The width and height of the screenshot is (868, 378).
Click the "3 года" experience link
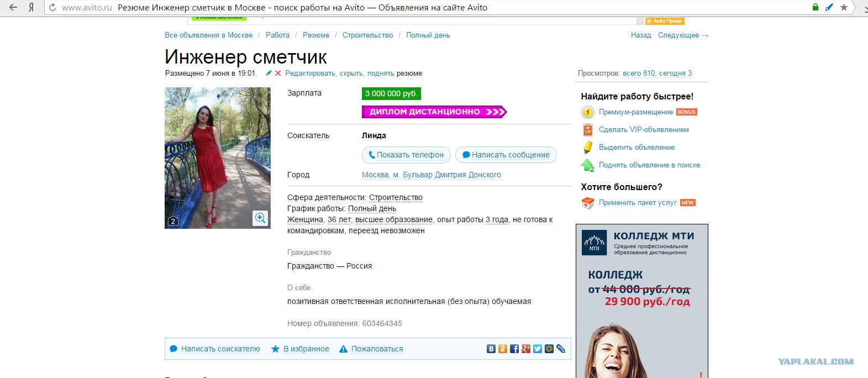pos(497,219)
